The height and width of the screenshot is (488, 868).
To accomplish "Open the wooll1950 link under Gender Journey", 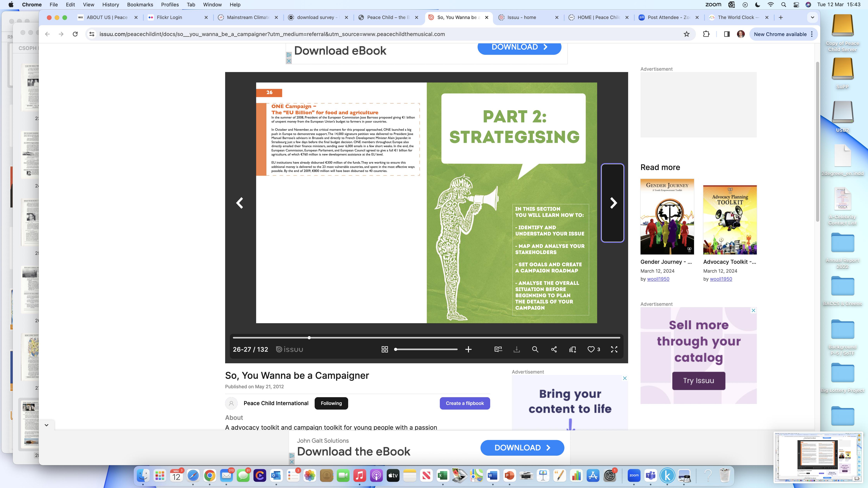I will pos(658,279).
